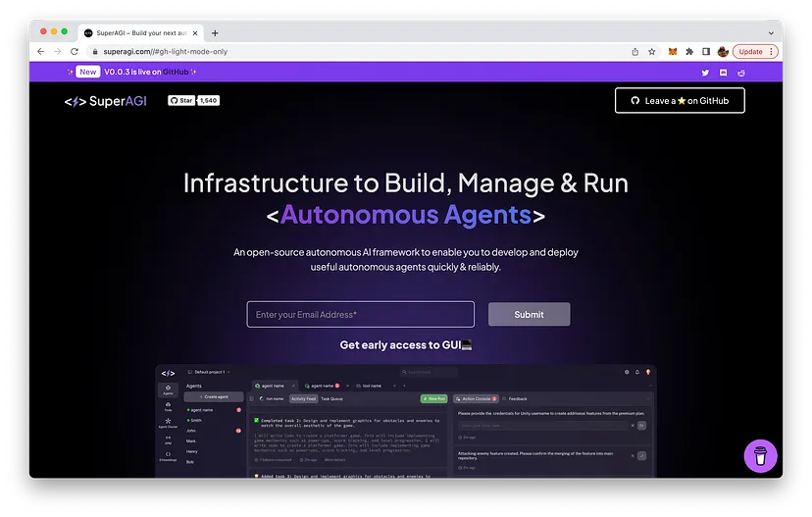Expand the tab search chevron
812x517 pixels.
pos(771,33)
